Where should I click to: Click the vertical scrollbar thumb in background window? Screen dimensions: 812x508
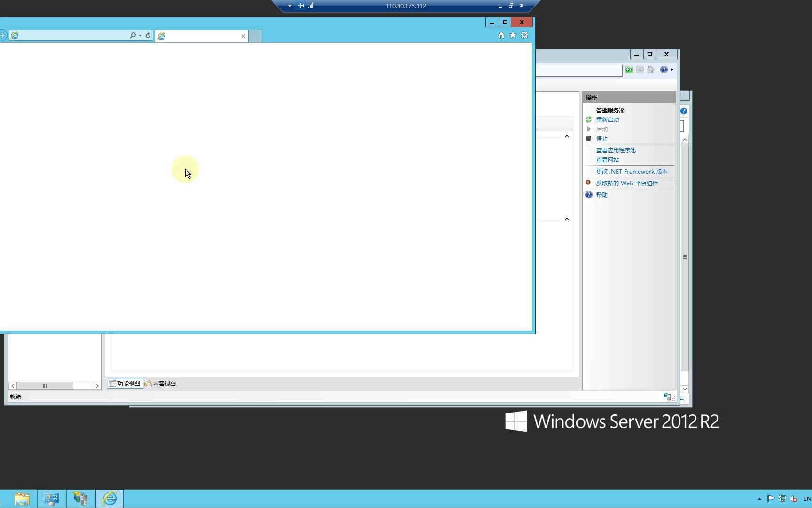coord(685,257)
